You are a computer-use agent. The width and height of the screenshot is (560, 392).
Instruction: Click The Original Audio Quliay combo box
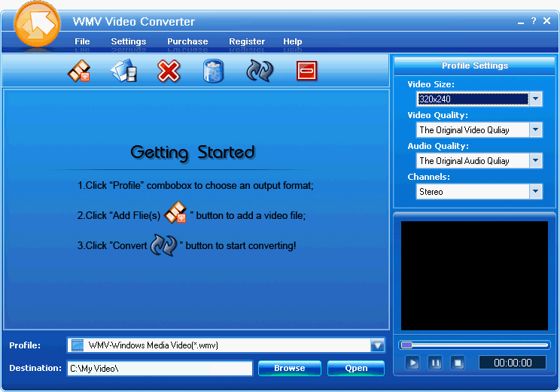click(x=479, y=161)
